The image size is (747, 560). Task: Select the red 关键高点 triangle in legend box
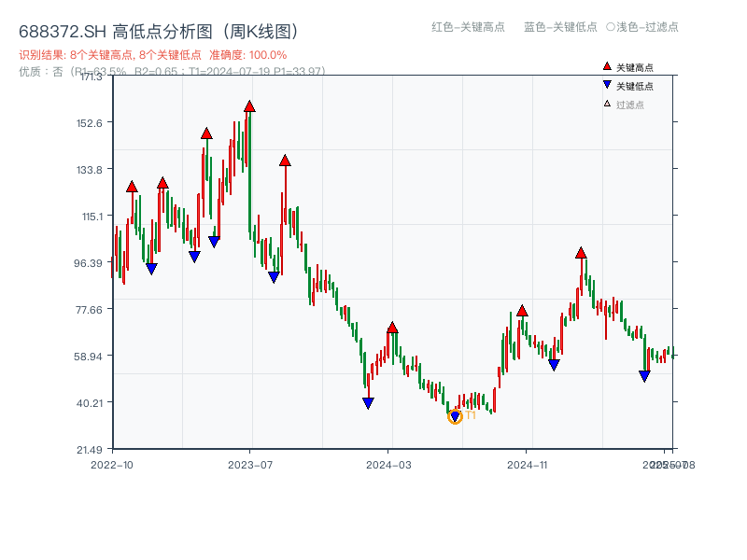coord(605,67)
